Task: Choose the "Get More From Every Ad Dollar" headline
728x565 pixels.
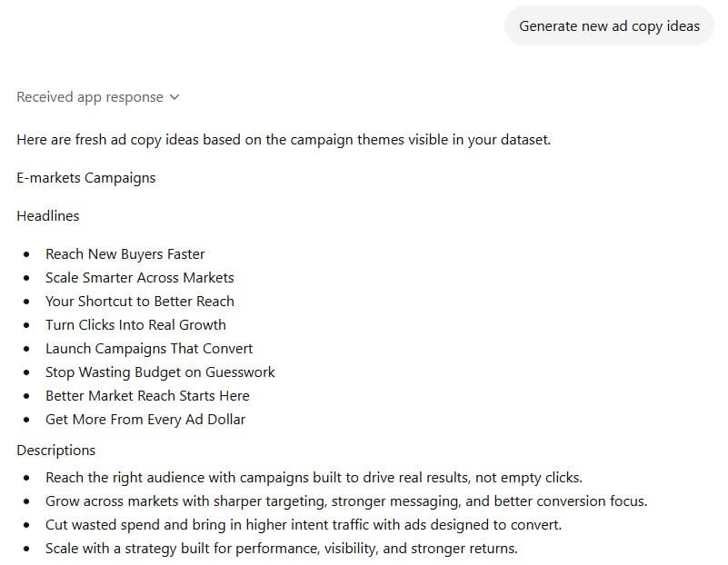Action: point(145,420)
